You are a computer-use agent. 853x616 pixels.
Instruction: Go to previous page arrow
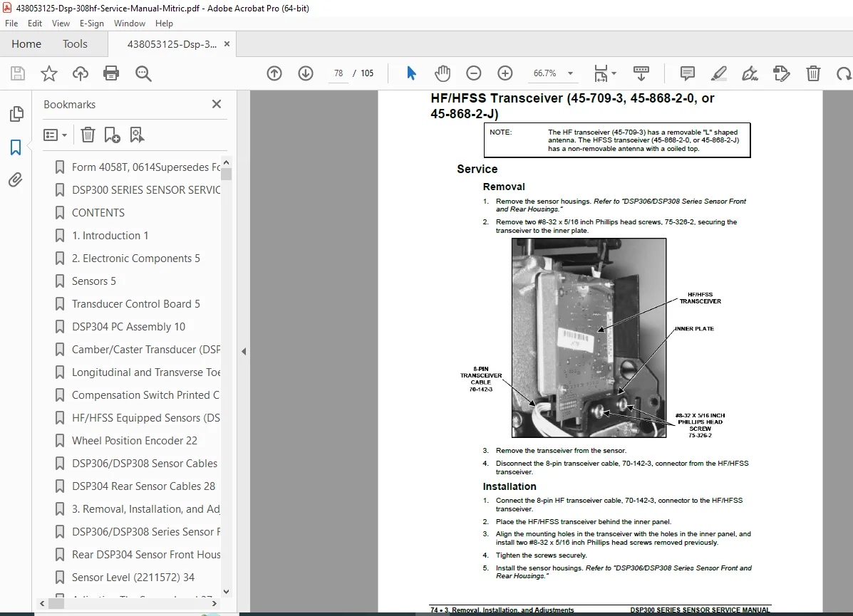(274, 73)
